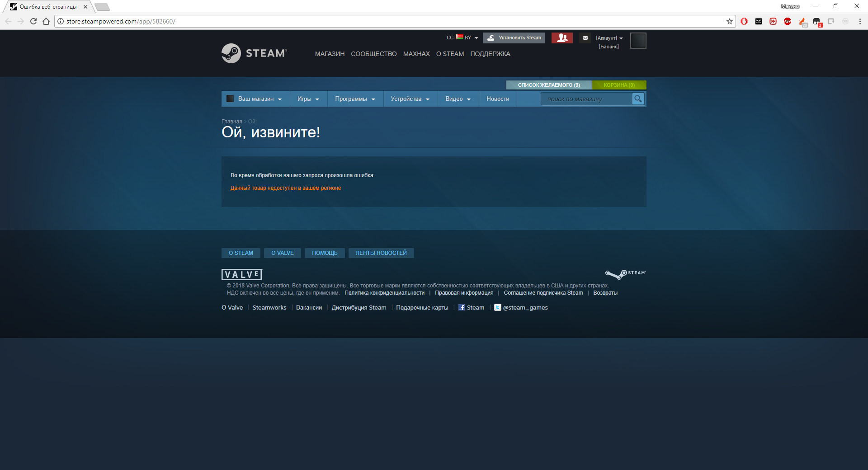Open the О Valve footer text link

pos(232,308)
